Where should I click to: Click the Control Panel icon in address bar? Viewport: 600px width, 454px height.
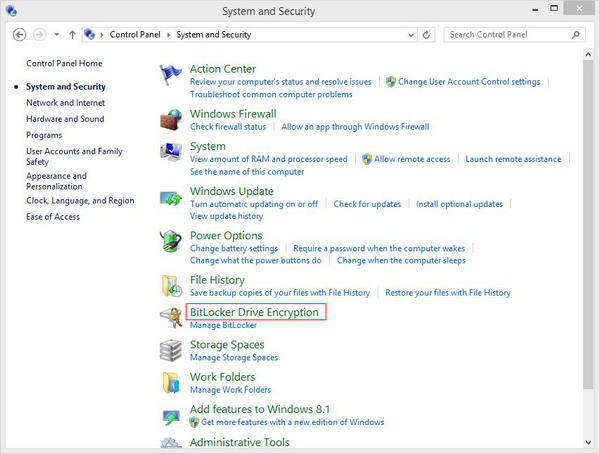[89, 34]
